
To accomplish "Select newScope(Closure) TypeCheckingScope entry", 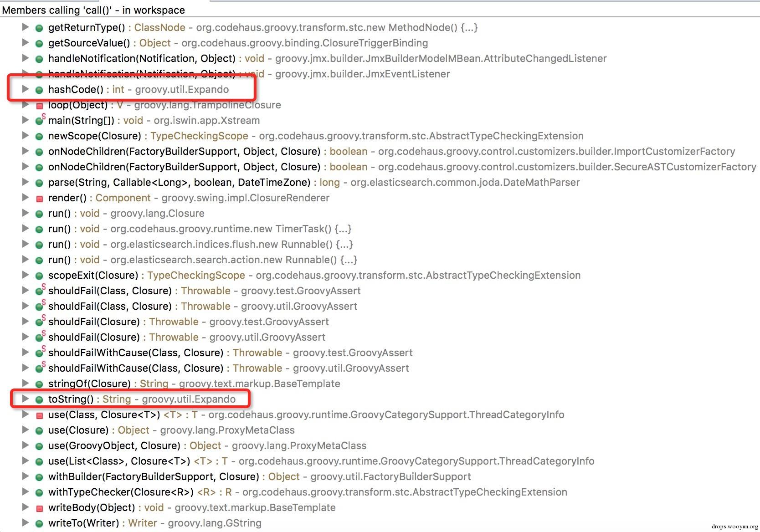I will 316,136.
